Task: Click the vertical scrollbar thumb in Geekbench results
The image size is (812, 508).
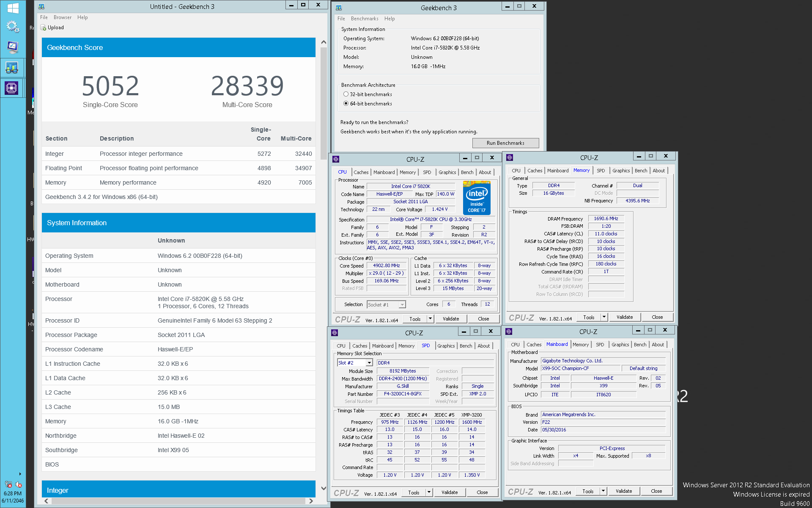Action: [x=324, y=103]
